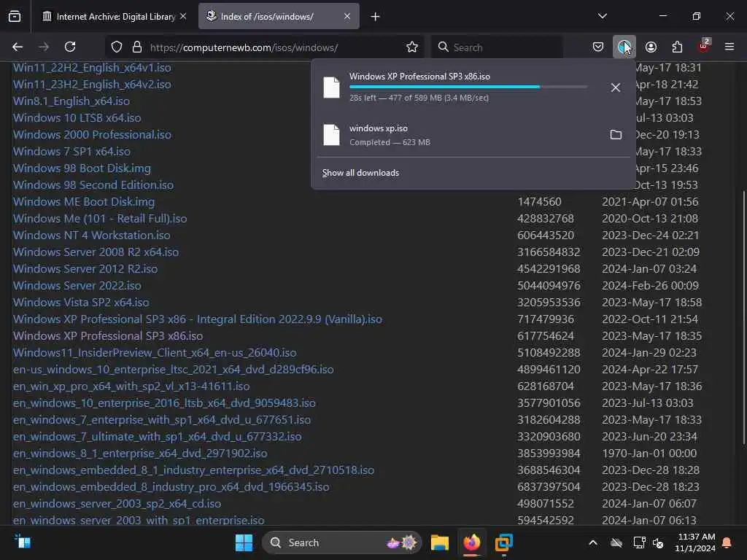Open the Save to Pocket icon

tap(598, 47)
